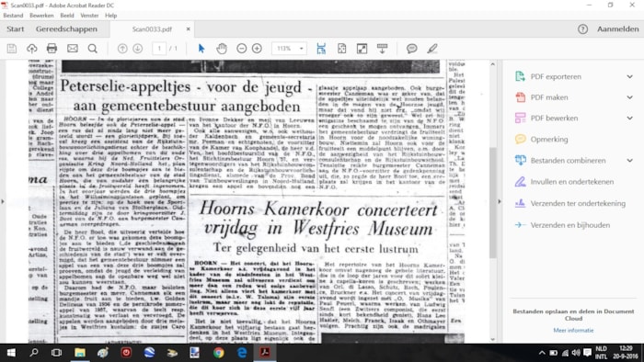Open the Opmerking tool
The height and width of the screenshot is (362, 644).
tap(549, 140)
